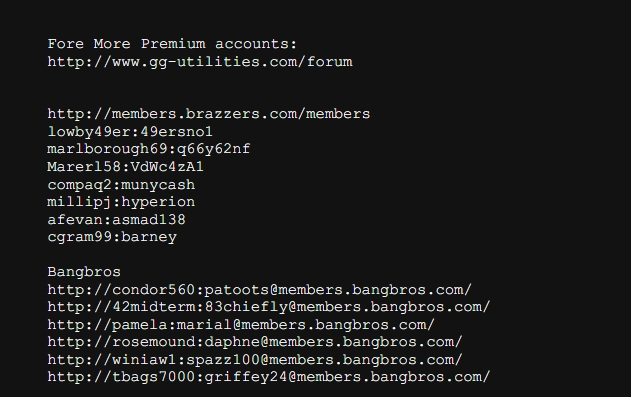
Task: Click the 'Fore More Premium accounts:' heading line
Action: 172,44
